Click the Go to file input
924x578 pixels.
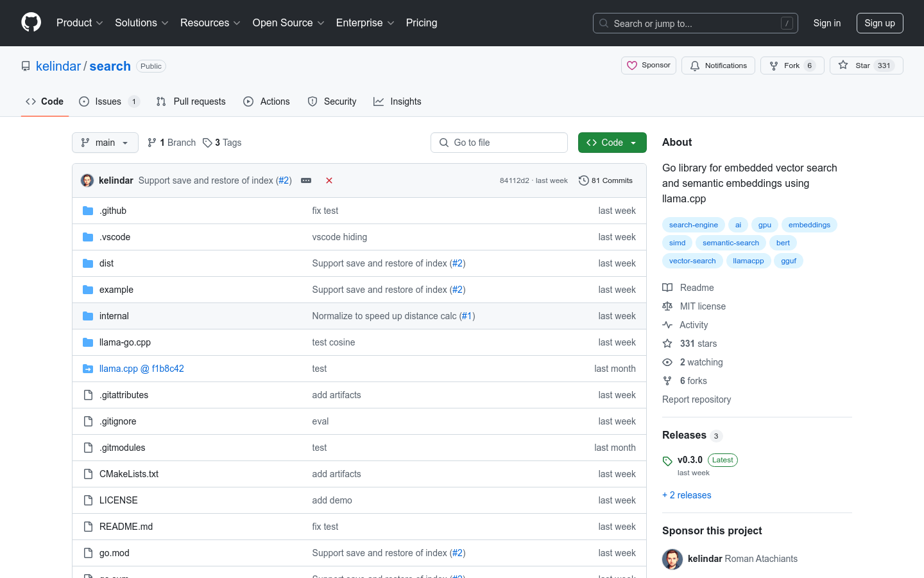pyautogui.click(x=499, y=143)
